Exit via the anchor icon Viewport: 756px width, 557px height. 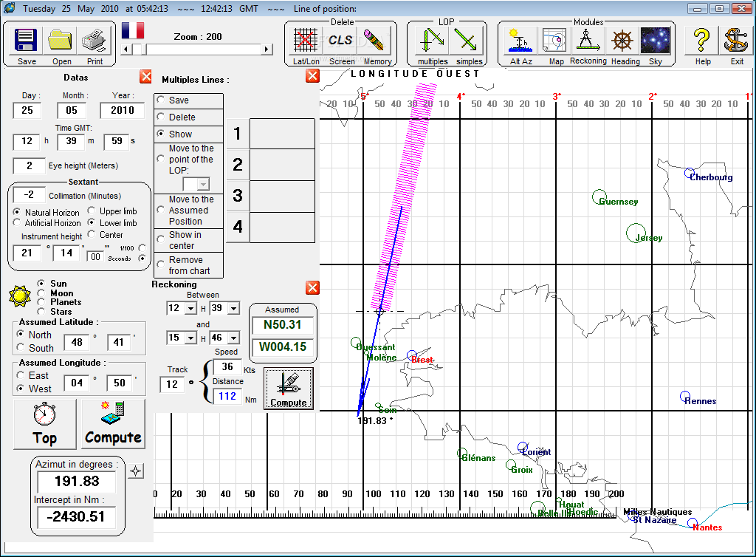[x=736, y=41]
